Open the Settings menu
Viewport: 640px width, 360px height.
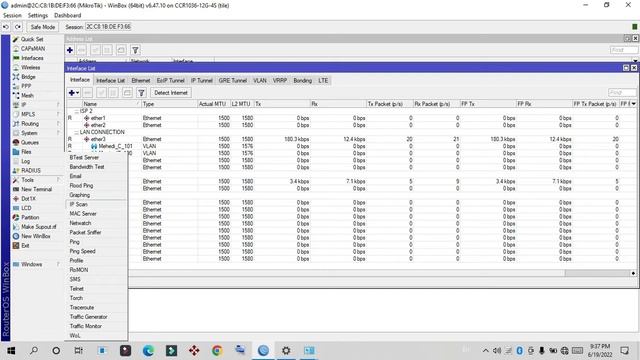coord(38,16)
